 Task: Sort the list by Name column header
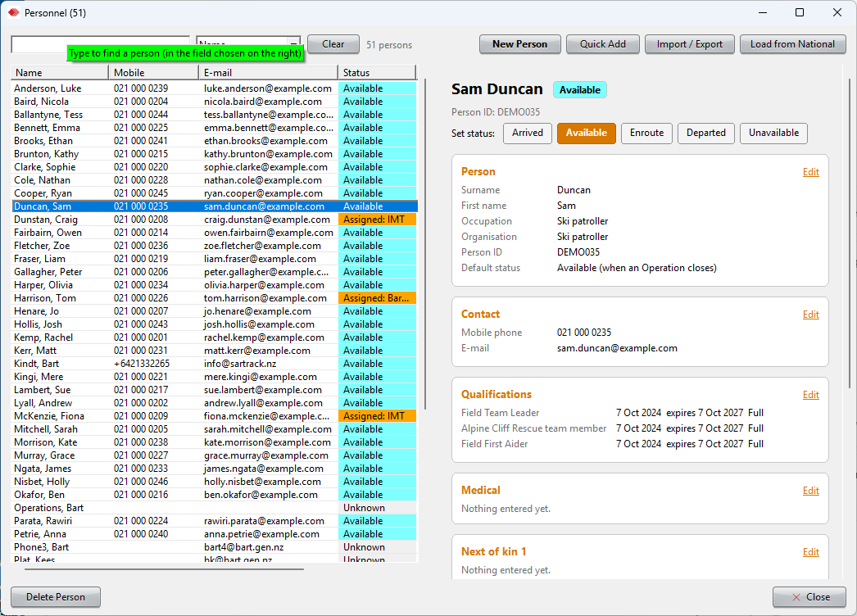[60, 73]
